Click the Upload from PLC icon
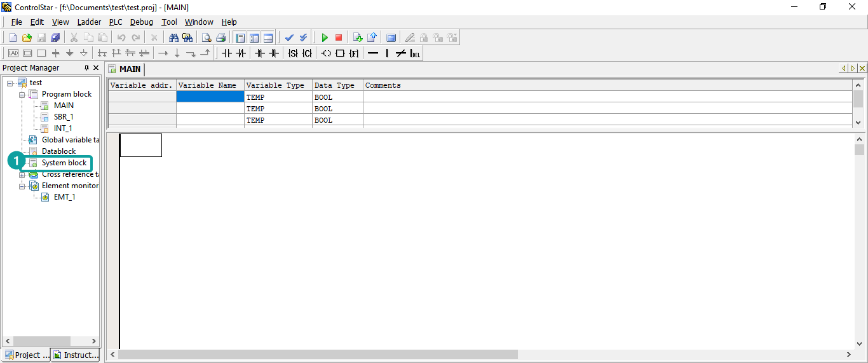 [x=372, y=38]
